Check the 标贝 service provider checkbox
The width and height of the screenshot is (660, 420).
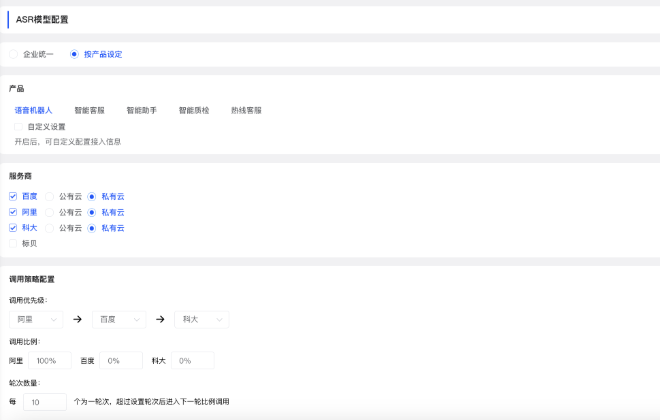pos(13,243)
